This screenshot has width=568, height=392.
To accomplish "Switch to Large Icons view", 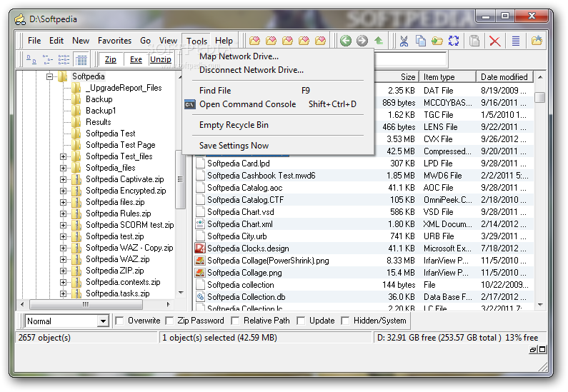I will pos(31,59).
